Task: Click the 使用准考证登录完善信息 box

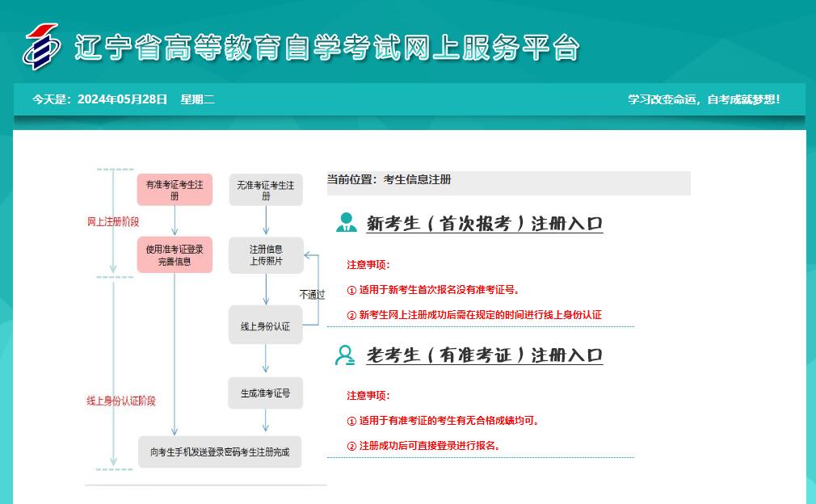Action: point(175,255)
